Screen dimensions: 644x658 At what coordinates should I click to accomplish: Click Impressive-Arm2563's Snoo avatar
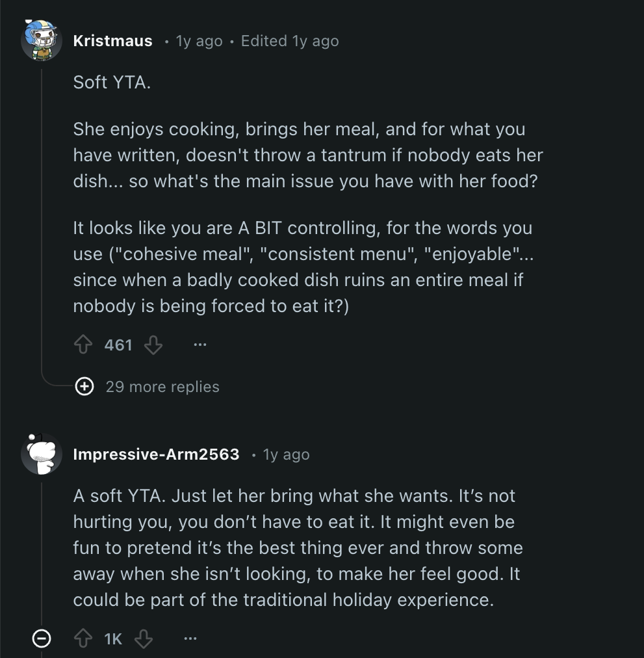click(42, 454)
